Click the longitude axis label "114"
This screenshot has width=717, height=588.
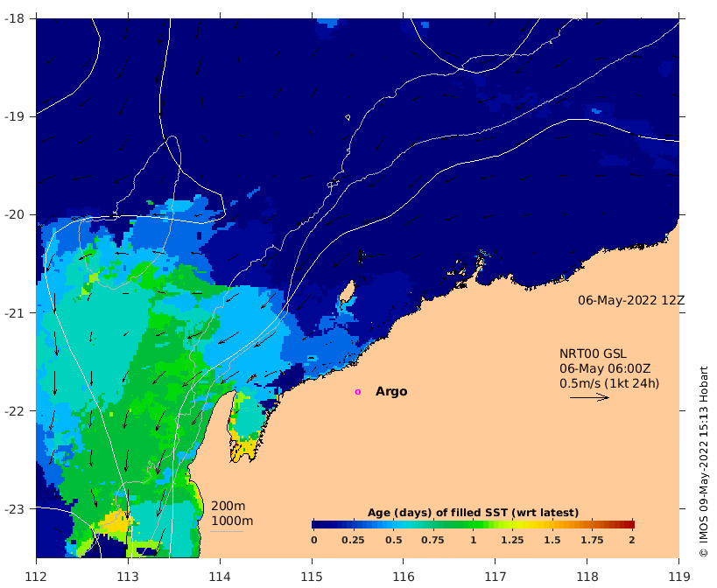click(220, 577)
